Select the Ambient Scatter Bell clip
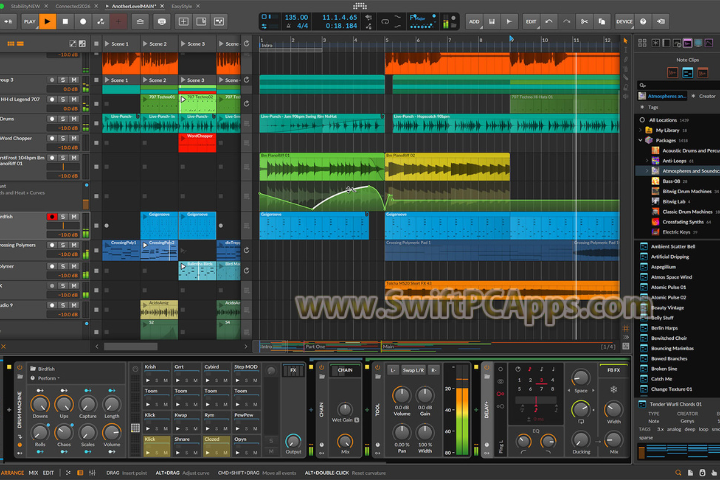Screen dimensions: 720x480 (x=673, y=247)
